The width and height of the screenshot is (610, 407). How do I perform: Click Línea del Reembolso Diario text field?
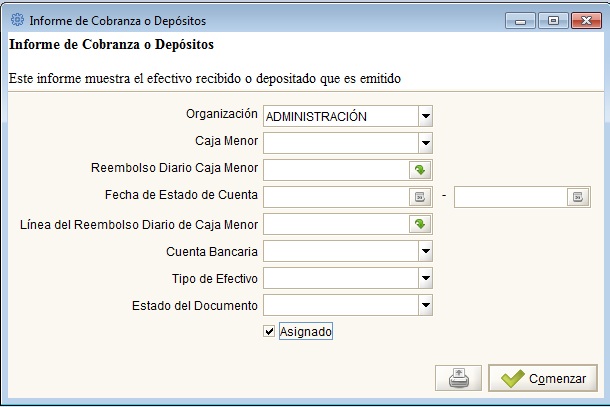tap(337, 224)
